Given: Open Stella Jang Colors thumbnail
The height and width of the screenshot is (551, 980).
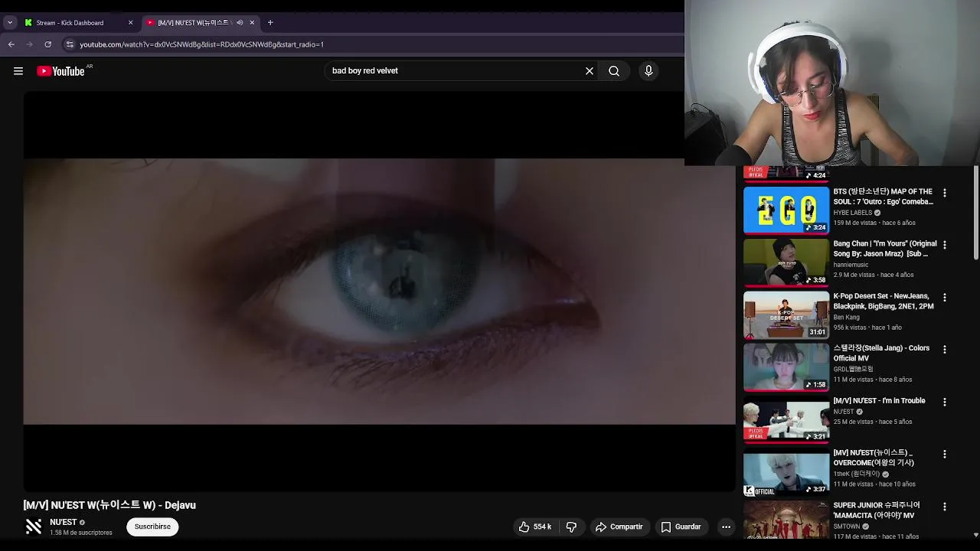Looking at the screenshot, I should (x=786, y=367).
